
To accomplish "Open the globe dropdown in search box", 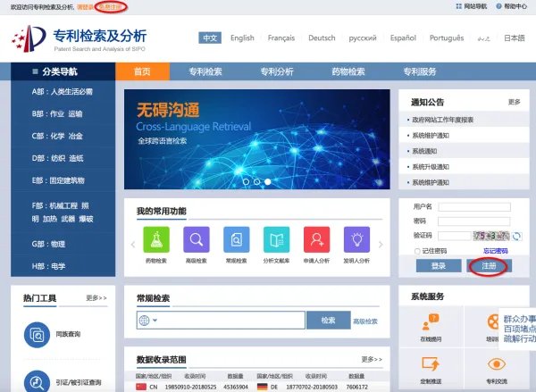I will coord(148,321).
